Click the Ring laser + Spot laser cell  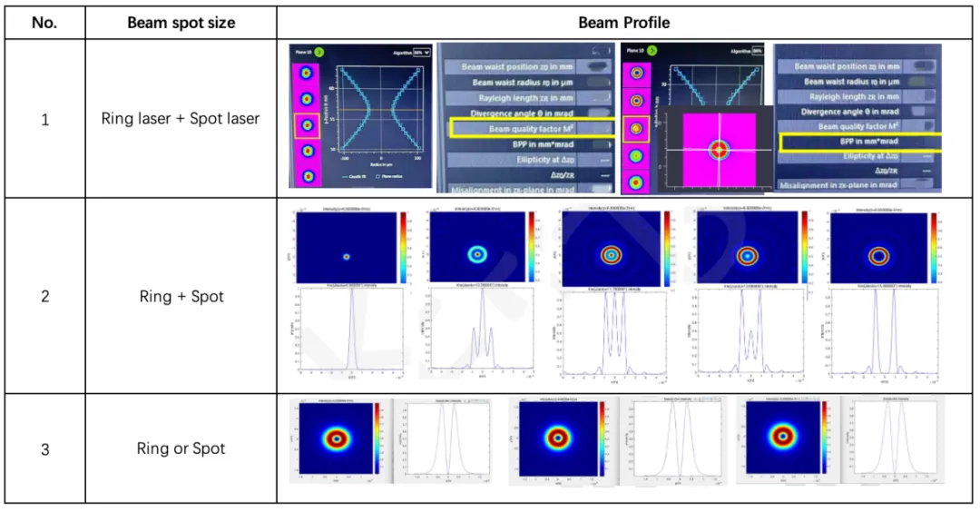(x=181, y=119)
